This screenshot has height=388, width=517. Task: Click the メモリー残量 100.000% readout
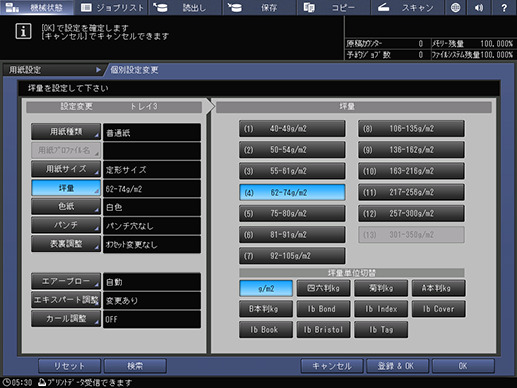473,44
